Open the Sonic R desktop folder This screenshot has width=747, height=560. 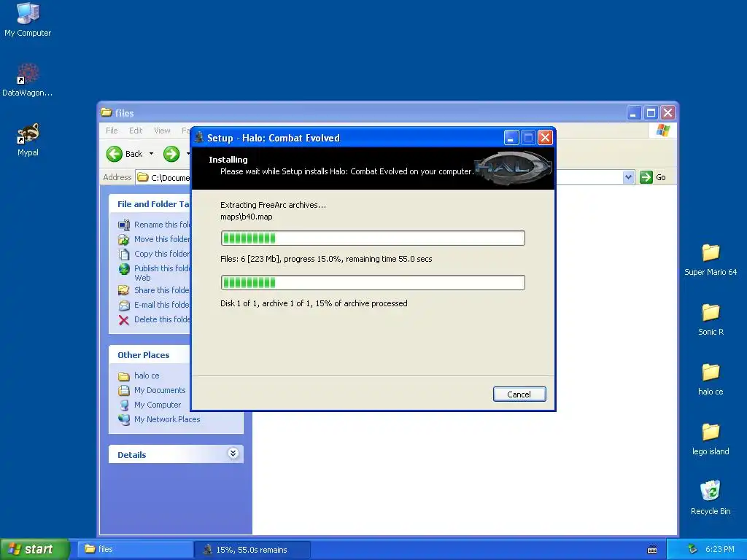pyautogui.click(x=711, y=319)
